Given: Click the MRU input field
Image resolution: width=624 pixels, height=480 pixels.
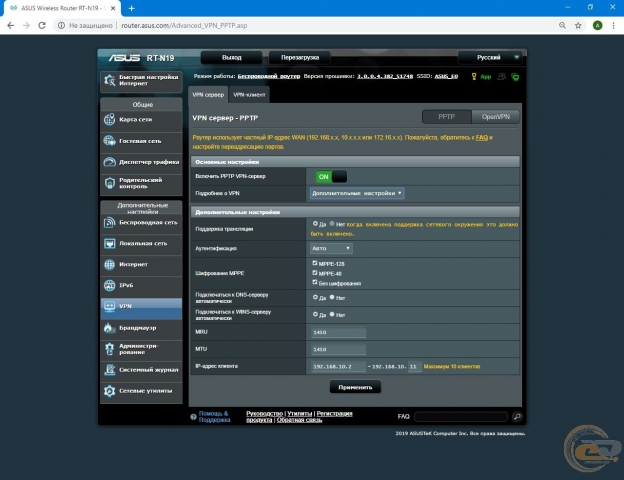Looking at the screenshot, I should 338,332.
